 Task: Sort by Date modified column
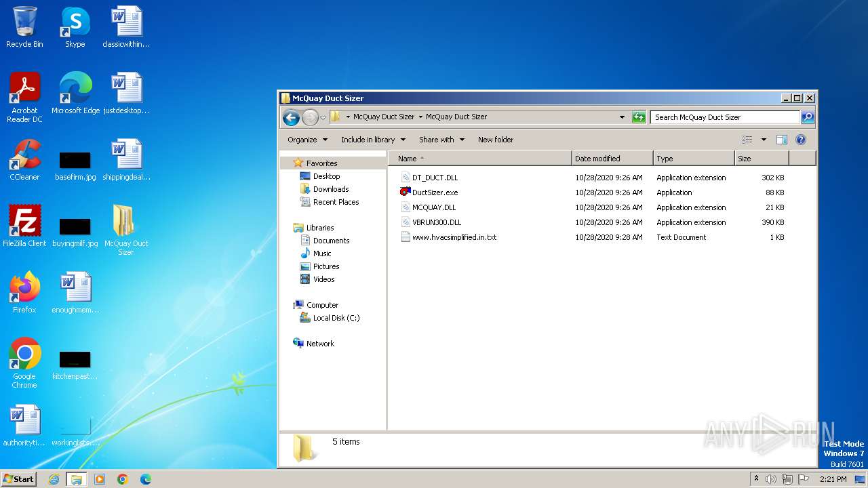[x=612, y=159]
